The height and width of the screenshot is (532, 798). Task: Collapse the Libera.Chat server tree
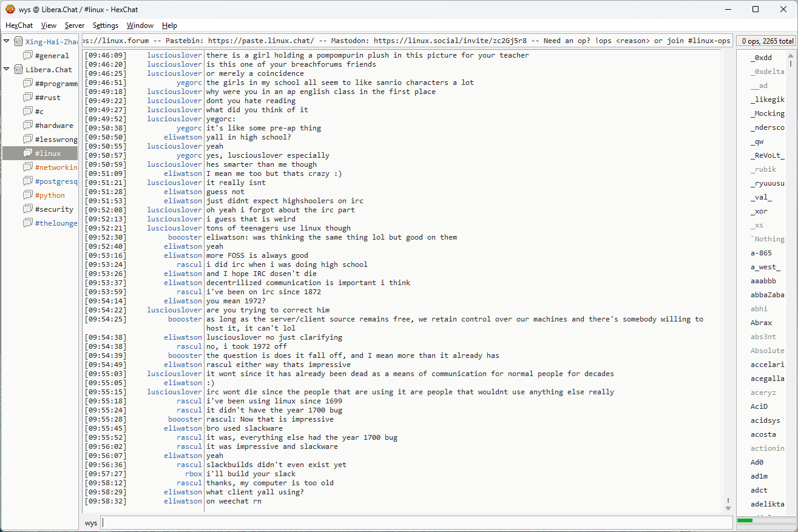7,69
